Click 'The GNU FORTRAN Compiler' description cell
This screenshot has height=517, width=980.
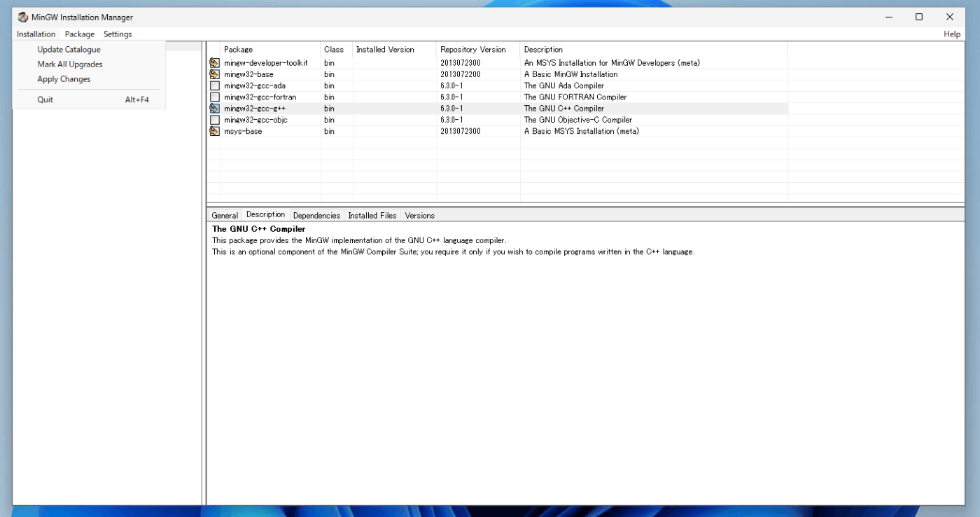[x=575, y=97]
